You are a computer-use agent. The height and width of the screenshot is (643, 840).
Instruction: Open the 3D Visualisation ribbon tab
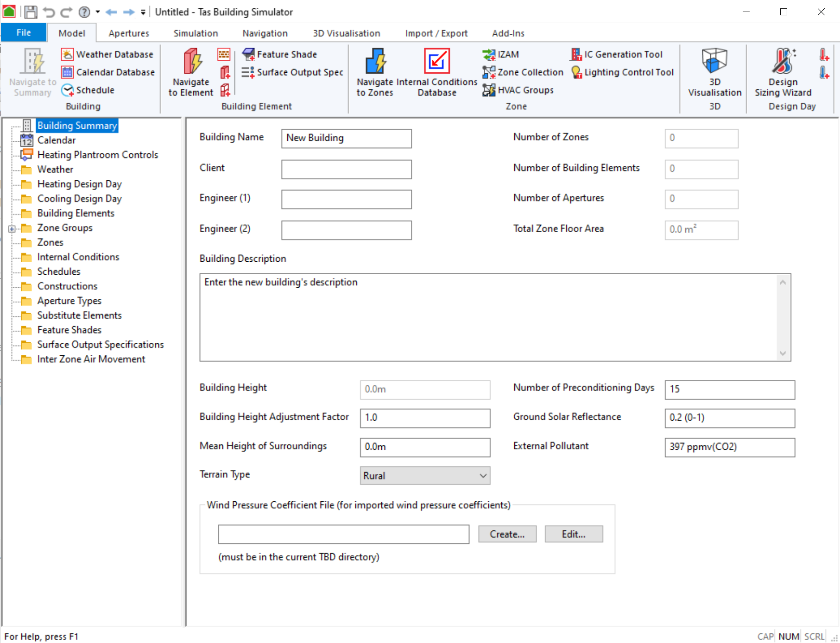click(347, 33)
